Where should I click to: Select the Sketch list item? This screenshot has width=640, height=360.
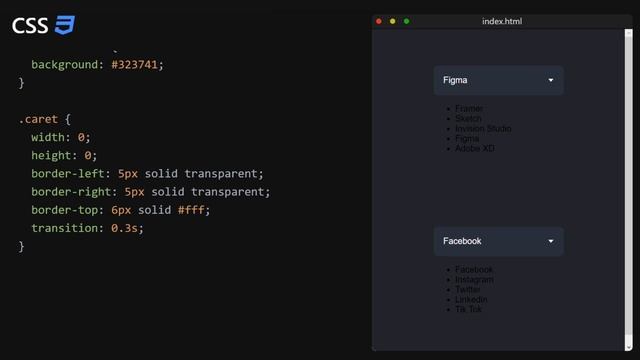pos(468,118)
